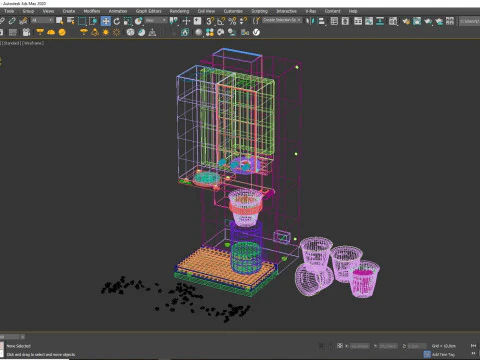Viewport: 480px width, 360px height.
Task: Open the Interactive menu
Action: (x=286, y=11)
